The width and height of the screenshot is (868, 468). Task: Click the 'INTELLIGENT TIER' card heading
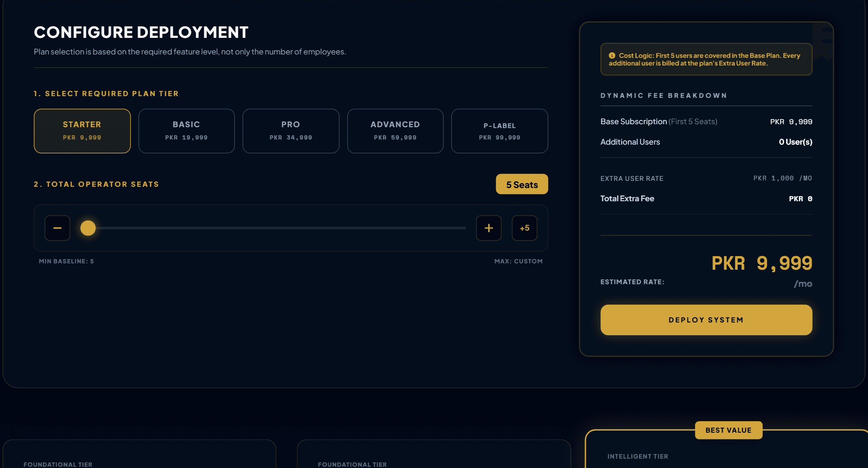pyautogui.click(x=638, y=457)
